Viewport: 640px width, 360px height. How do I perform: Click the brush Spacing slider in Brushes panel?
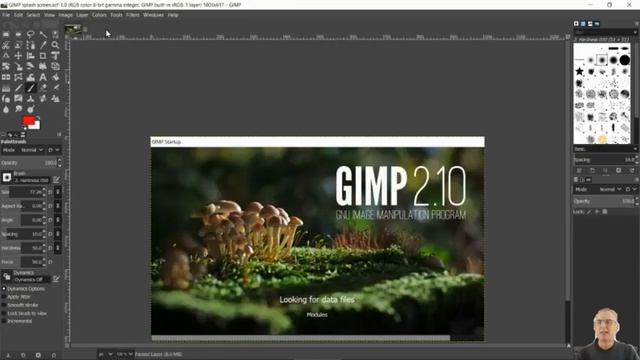coord(603,160)
